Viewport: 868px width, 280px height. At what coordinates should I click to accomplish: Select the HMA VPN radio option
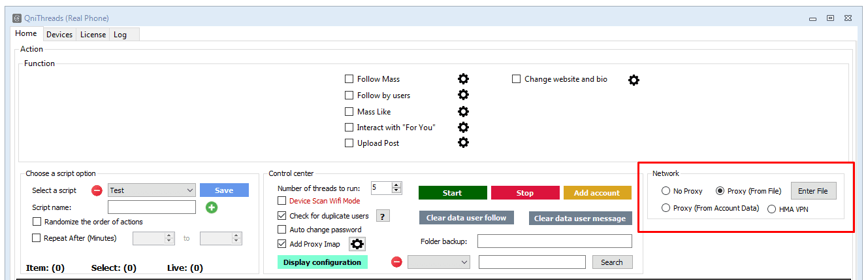pos(772,209)
